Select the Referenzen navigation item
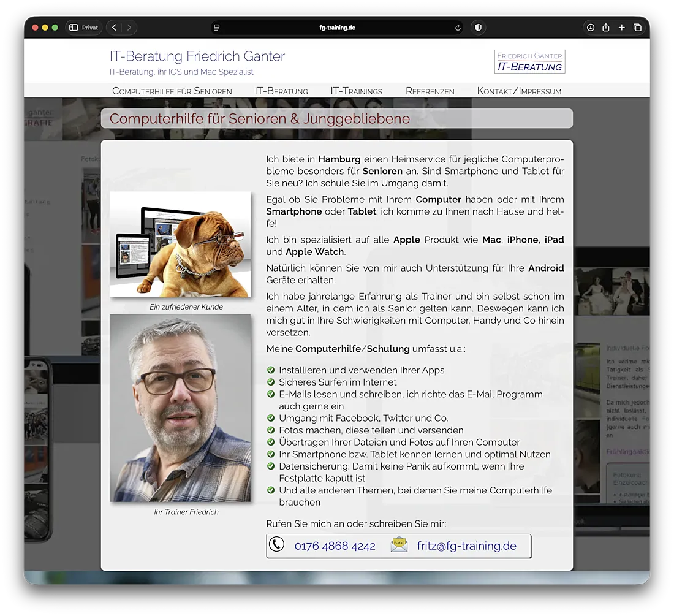 click(x=430, y=91)
